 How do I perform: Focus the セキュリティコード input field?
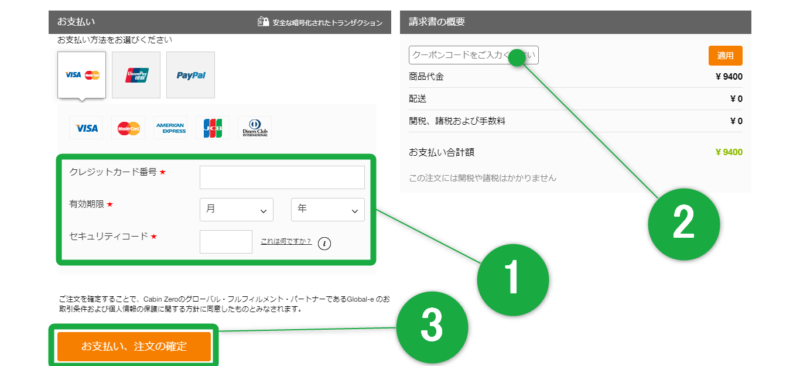coord(226,242)
